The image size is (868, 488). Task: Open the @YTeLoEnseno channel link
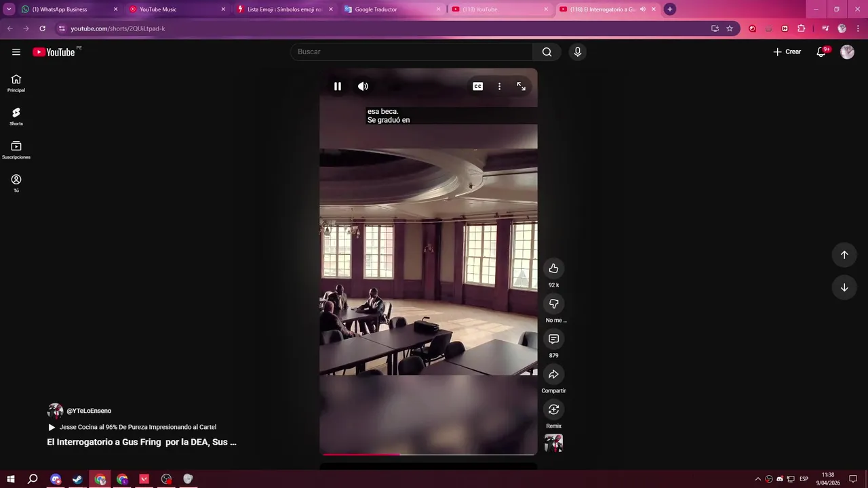(89, 411)
